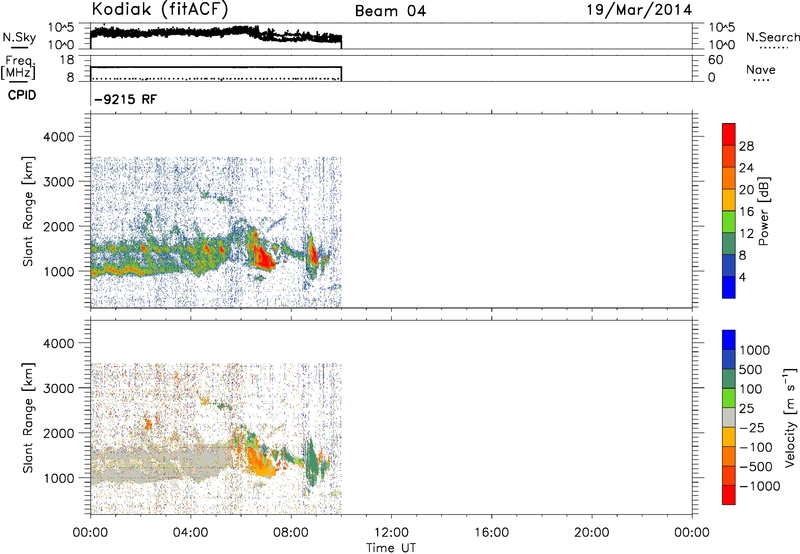Click the '-1000' label on the velocity colorbar
800x554 pixels.
click(x=760, y=486)
